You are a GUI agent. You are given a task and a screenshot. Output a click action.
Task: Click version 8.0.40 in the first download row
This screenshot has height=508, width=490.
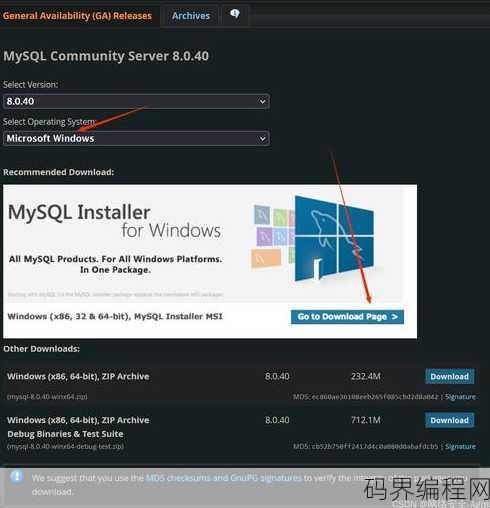tap(277, 377)
